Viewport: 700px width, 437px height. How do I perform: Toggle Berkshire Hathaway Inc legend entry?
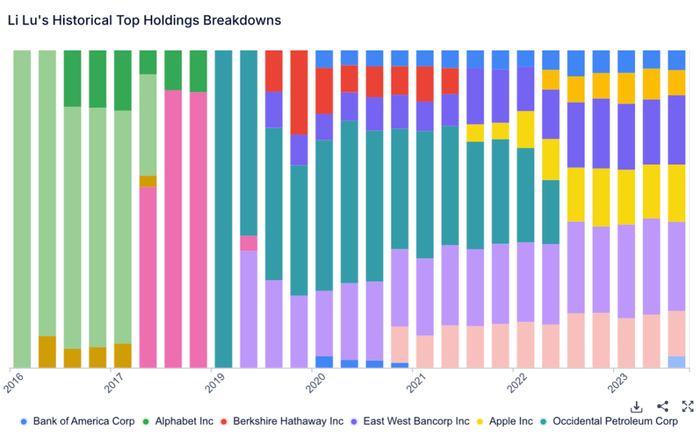[x=289, y=422]
